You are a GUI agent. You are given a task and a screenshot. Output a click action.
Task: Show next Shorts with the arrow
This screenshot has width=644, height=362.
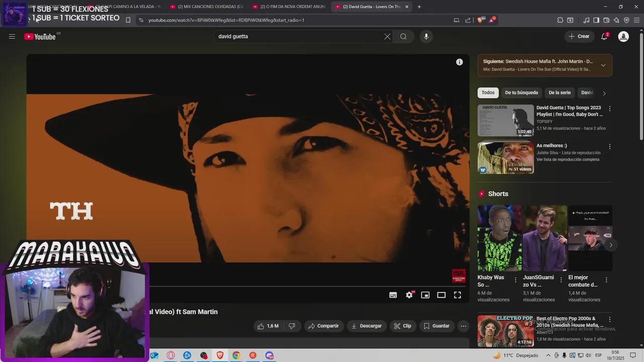click(611, 245)
